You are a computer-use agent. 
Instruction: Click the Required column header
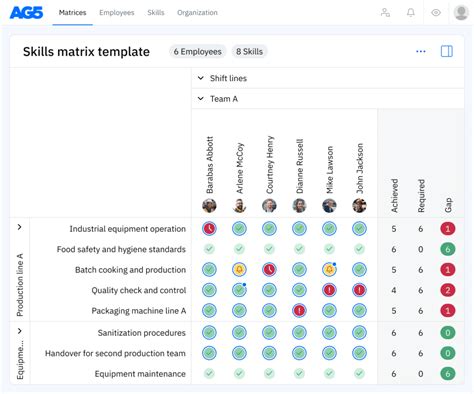tap(421, 196)
